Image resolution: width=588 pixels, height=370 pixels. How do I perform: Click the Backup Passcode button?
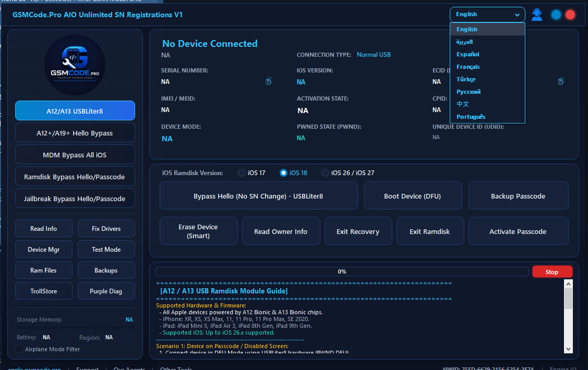click(518, 196)
